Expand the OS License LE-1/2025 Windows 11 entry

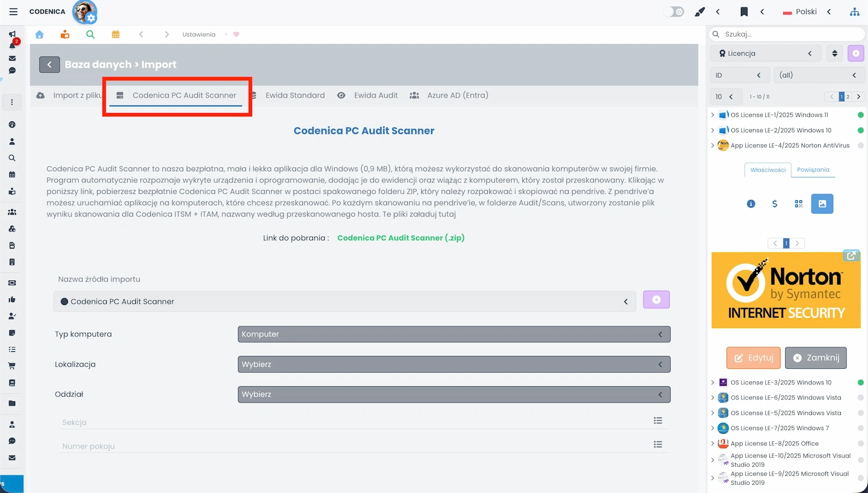(713, 114)
